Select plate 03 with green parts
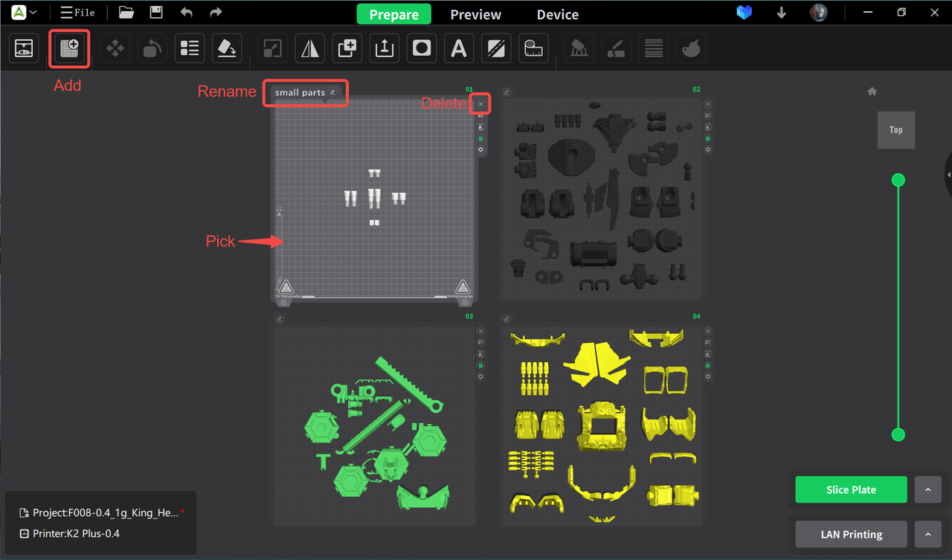This screenshot has height=560, width=952. click(x=375, y=425)
